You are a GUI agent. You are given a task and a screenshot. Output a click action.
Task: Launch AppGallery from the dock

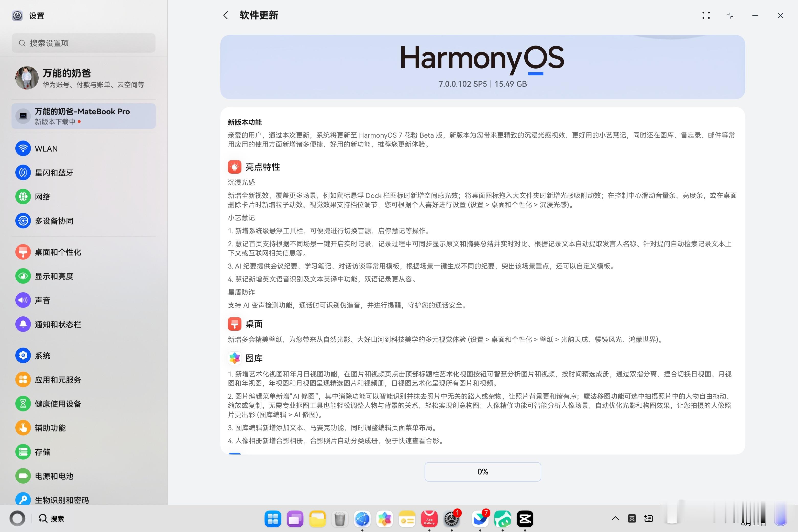(429, 519)
